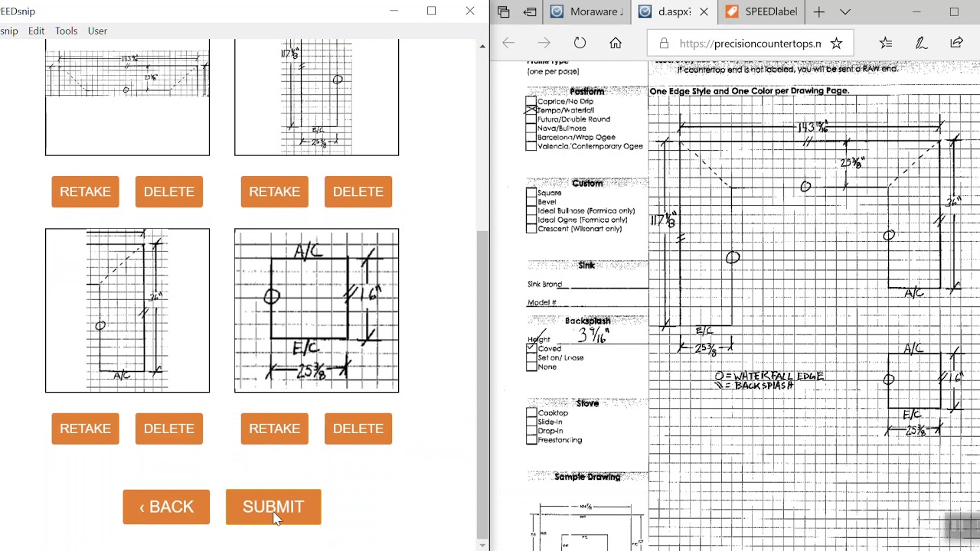Image resolution: width=980 pixels, height=551 pixels.
Task: Open the snip thumbnail showing 143 5/8 dimension
Action: [x=127, y=98]
